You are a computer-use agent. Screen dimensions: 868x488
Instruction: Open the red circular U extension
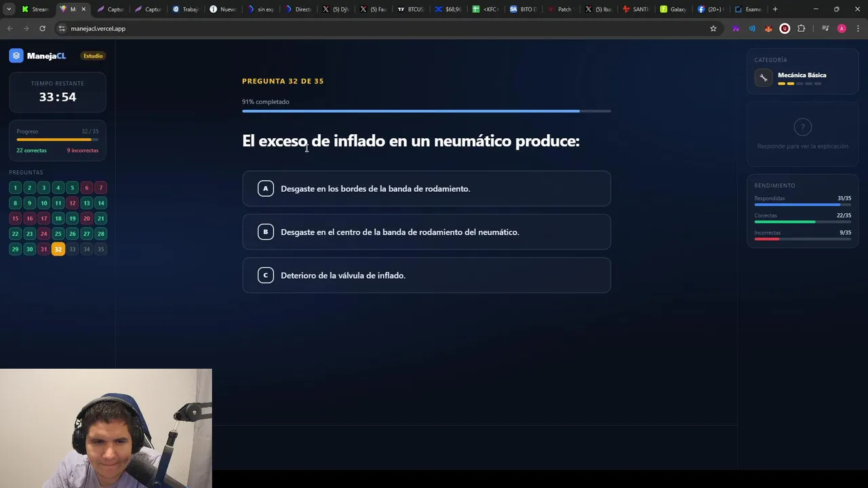click(x=785, y=28)
